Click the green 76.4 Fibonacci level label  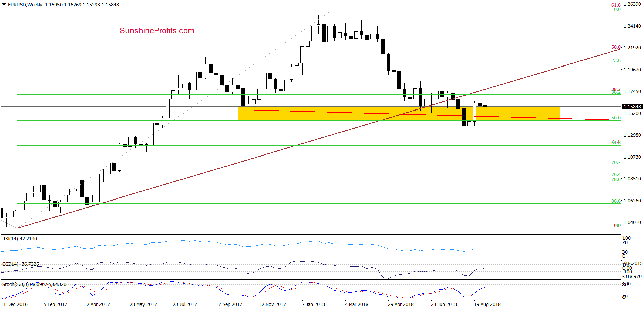point(616,174)
